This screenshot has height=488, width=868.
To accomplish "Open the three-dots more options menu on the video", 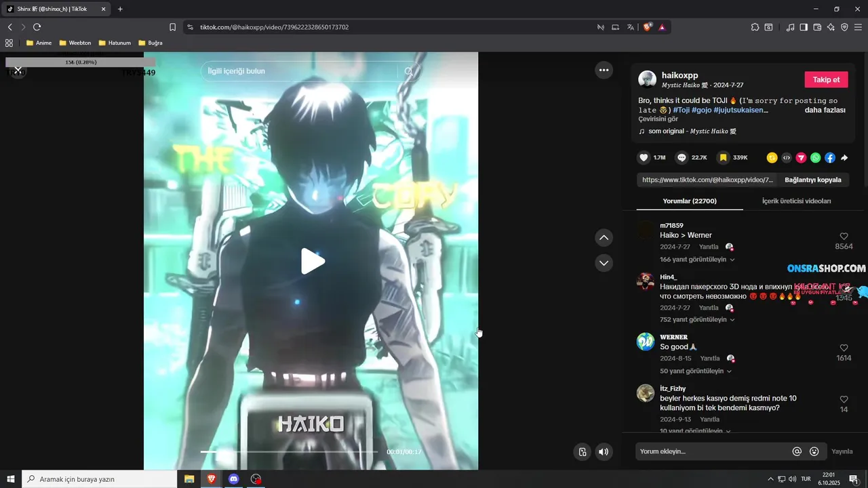I will coord(604,70).
